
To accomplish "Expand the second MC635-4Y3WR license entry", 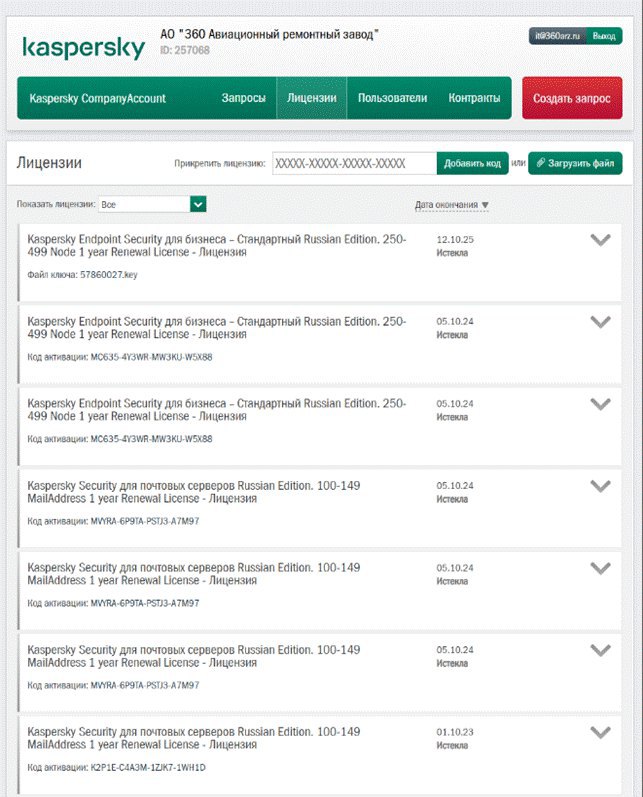I will pos(600,404).
